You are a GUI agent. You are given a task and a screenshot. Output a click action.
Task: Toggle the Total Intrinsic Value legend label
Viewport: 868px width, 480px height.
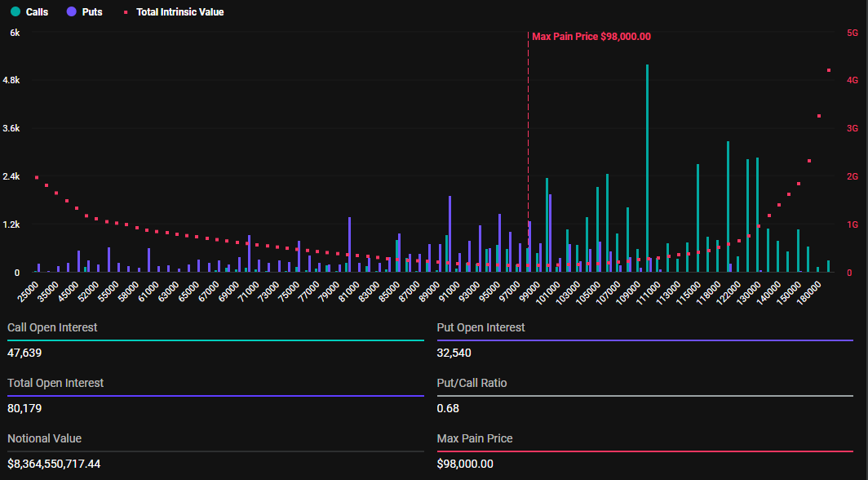pyautogui.click(x=179, y=12)
